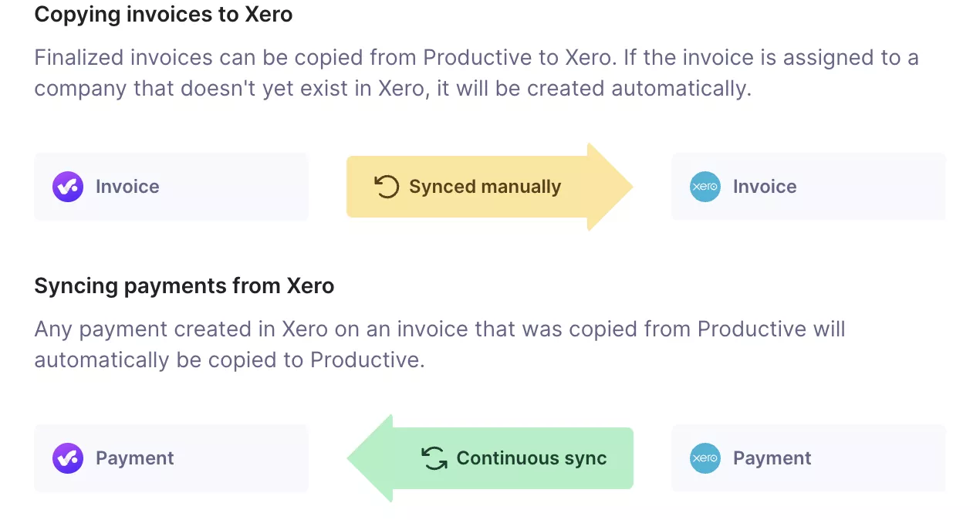Select the 'Continuous sync' label
Image resolution: width=980 pixels, height=520 pixels.
[532, 458]
